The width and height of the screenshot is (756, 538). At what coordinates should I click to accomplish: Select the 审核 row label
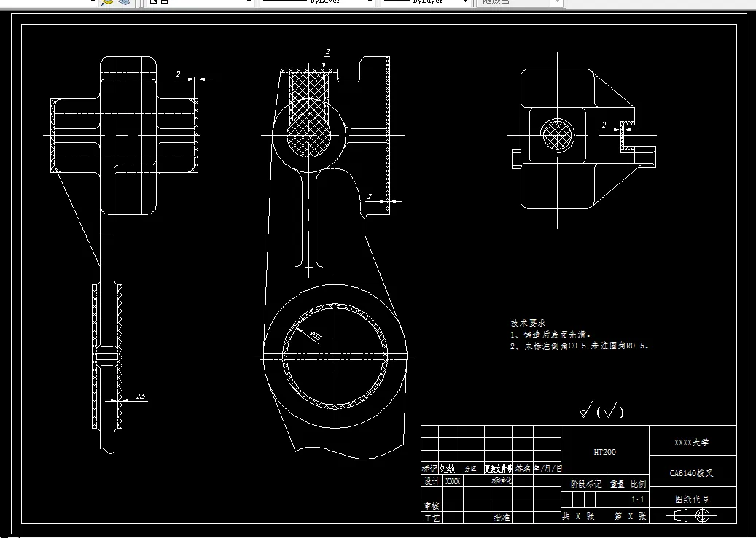432,506
